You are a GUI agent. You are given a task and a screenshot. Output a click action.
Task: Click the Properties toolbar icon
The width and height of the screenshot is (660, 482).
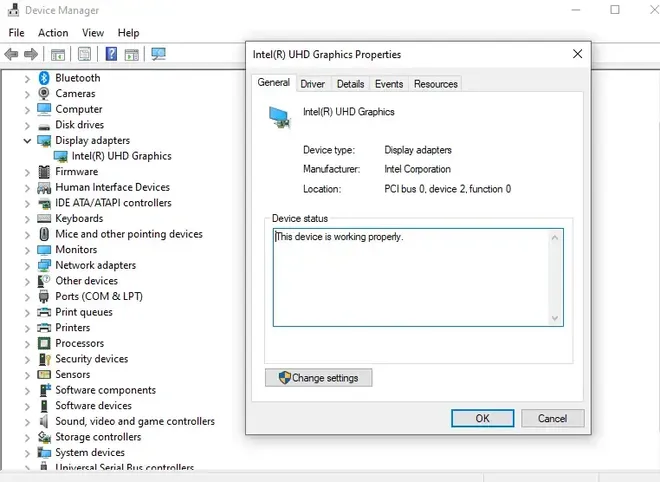(x=84, y=54)
